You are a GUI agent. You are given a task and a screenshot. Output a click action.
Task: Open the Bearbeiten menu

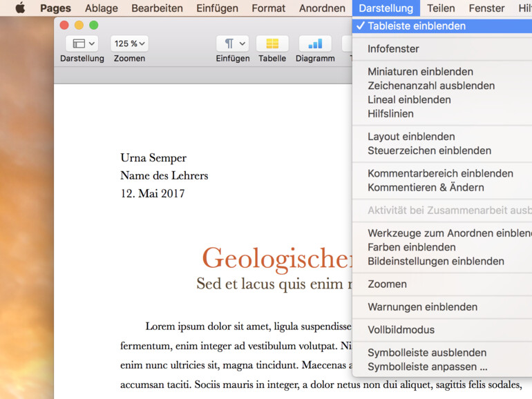157,8
